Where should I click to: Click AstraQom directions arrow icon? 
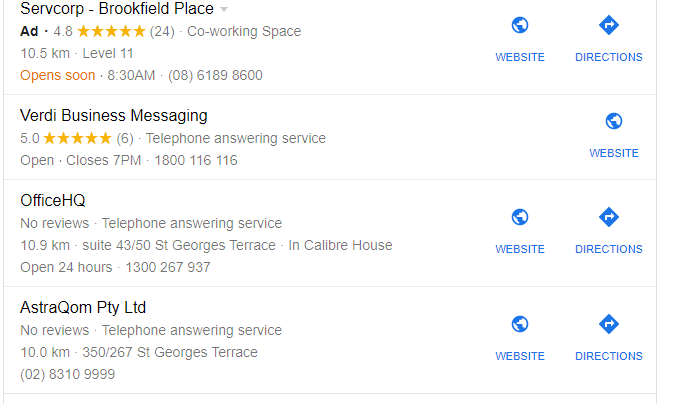[608, 324]
